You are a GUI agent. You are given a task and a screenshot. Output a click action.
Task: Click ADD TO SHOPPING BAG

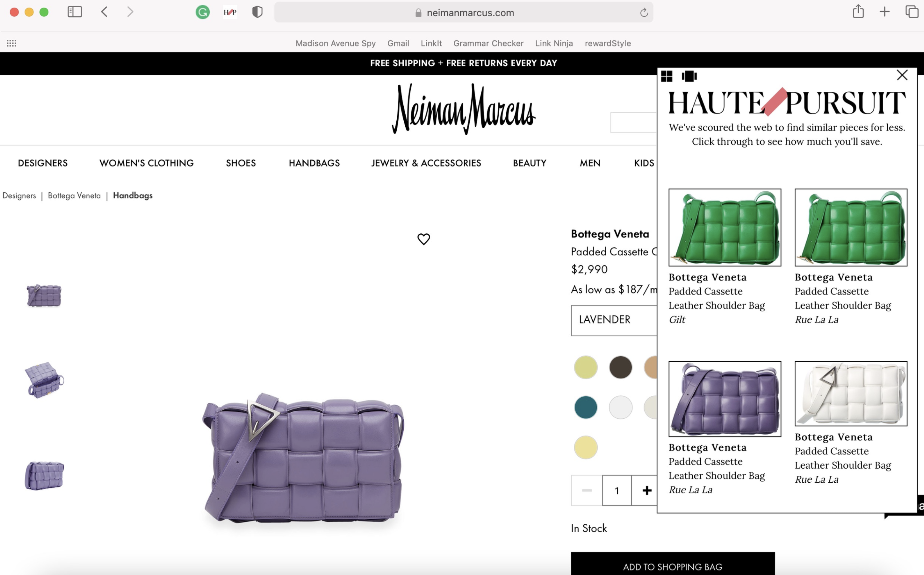(673, 564)
